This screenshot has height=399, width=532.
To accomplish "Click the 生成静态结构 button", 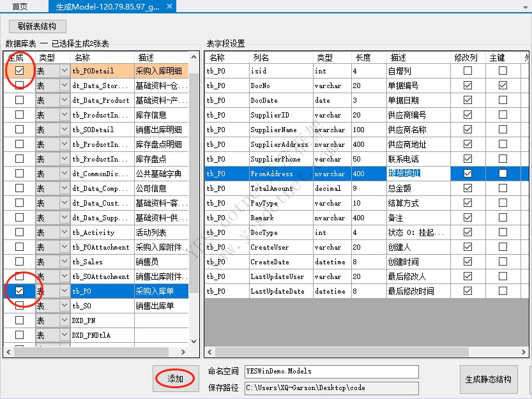I will click(x=488, y=379).
